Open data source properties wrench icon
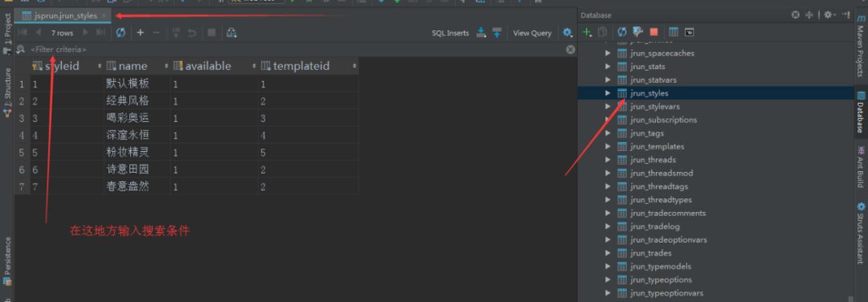 tap(637, 32)
